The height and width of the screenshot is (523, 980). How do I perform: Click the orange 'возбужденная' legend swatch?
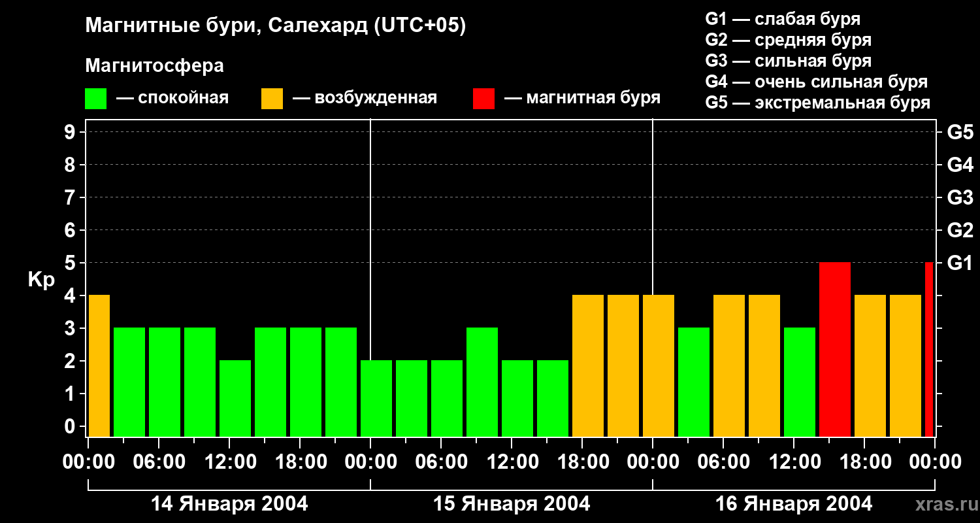coord(272,99)
